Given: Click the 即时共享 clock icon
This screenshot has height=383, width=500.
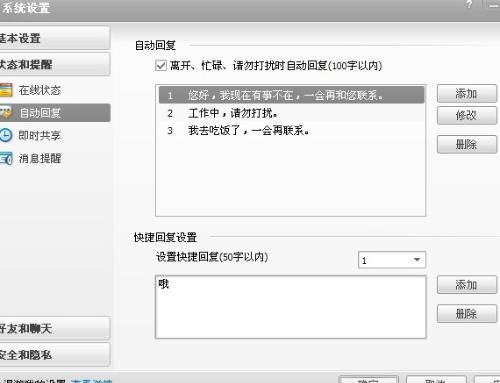Looking at the screenshot, I should pyautogui.click(x=6, y=135).
